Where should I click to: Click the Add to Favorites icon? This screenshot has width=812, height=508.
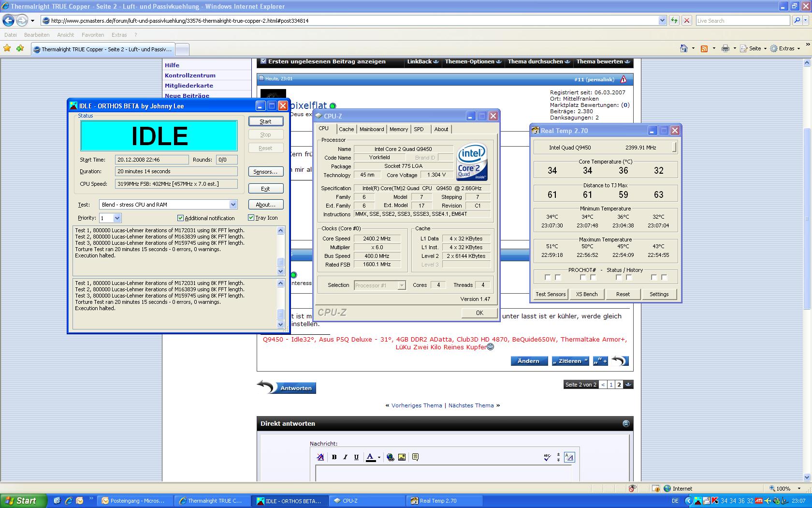[20, 48]
